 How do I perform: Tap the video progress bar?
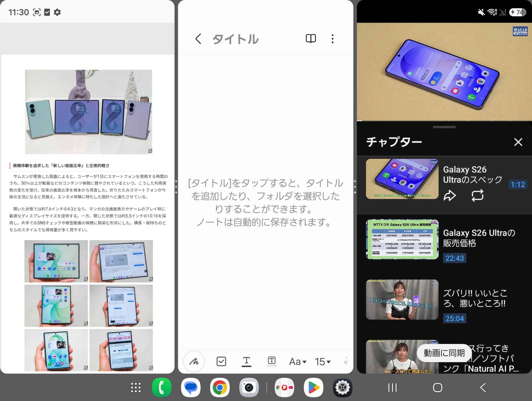444,121
